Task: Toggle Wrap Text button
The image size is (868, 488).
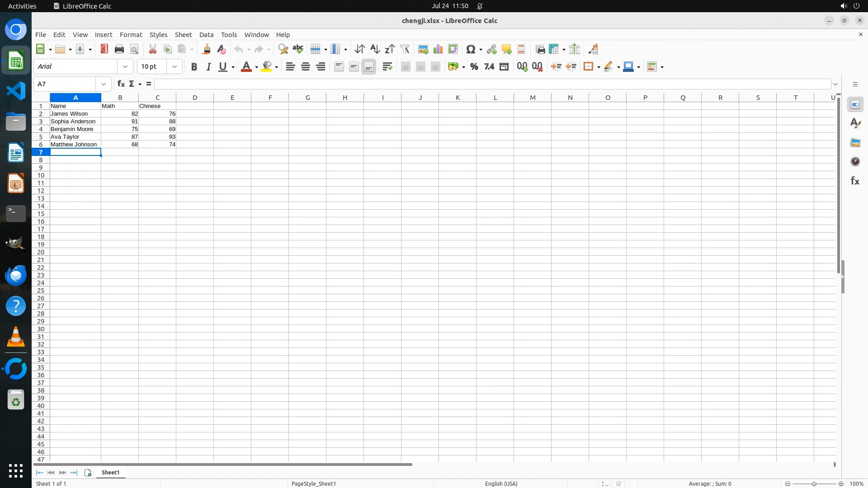Action: point(387,67)
